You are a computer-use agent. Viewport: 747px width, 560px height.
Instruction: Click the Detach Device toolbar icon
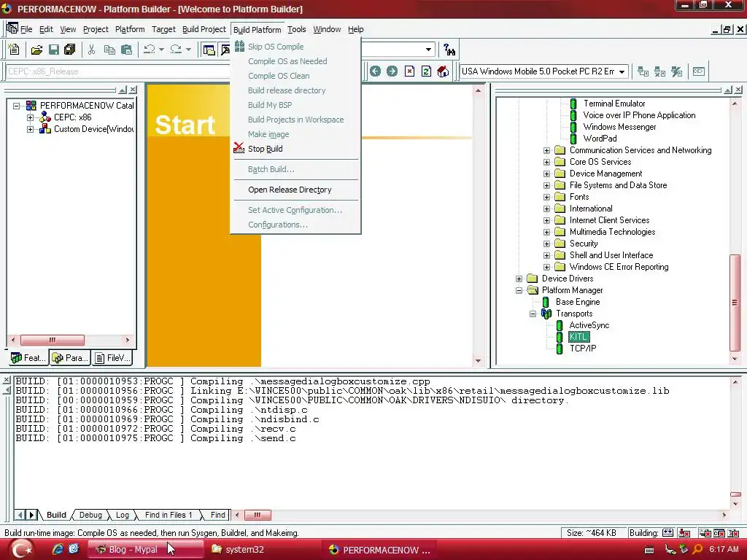[659, 71]
